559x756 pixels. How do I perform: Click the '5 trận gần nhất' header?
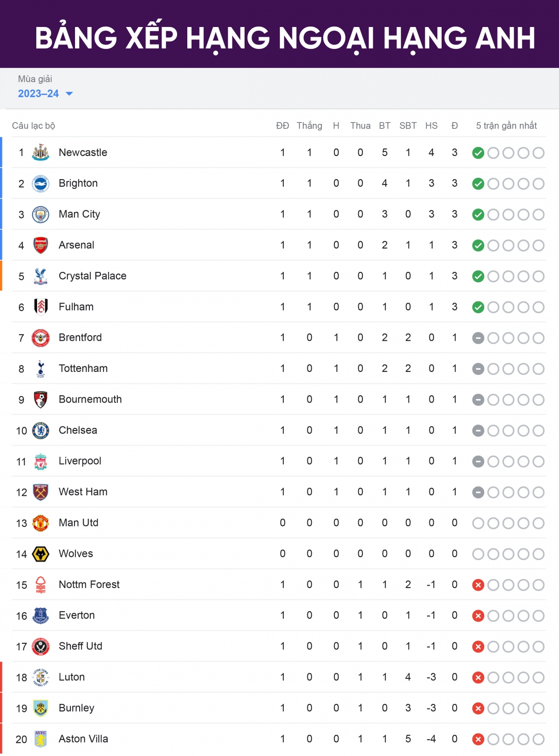506,126
